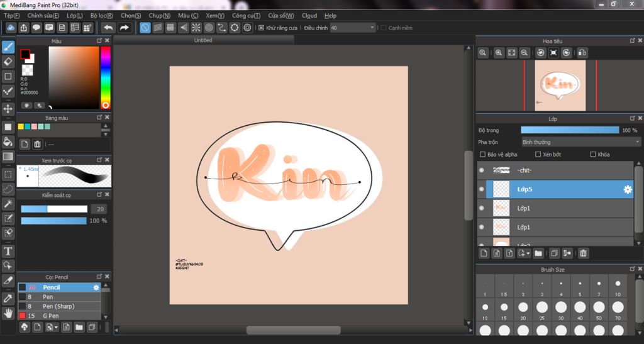This screenshot has height=344, width=644.
Task: Enable the Xén bớt checkbox
Action: [x=538, y=154]
